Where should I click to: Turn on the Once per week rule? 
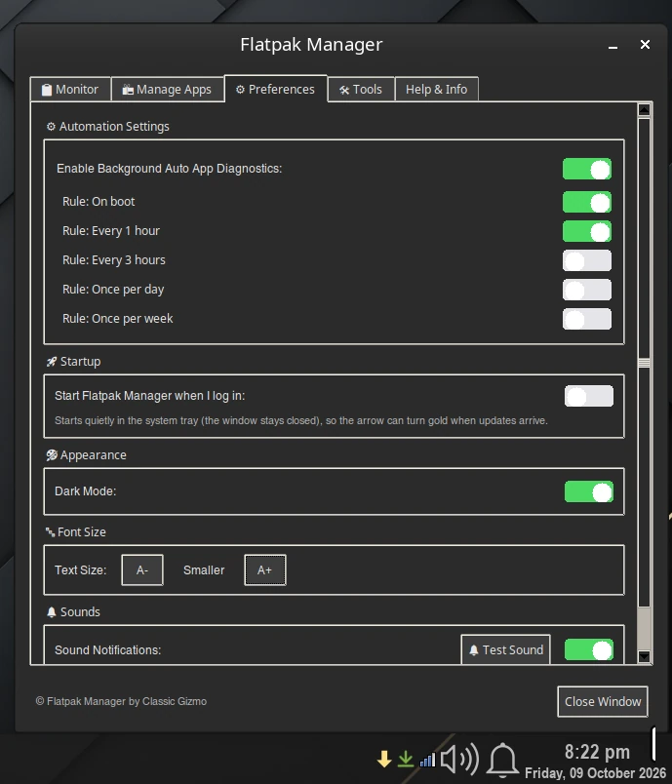point(587,319)
